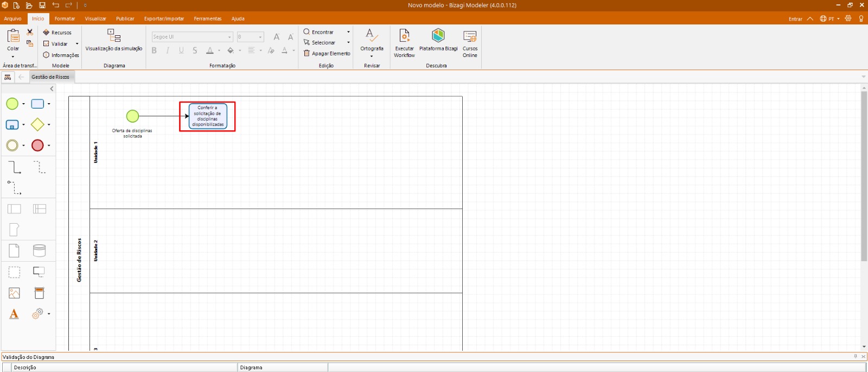
Task: Pick the yellow Gateway diamond shape
Action: point(37,124)
